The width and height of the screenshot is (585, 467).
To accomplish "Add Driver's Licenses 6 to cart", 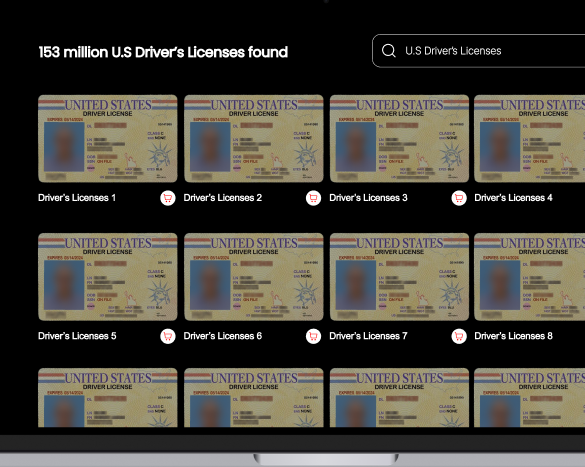I will [x=313, y=336].
